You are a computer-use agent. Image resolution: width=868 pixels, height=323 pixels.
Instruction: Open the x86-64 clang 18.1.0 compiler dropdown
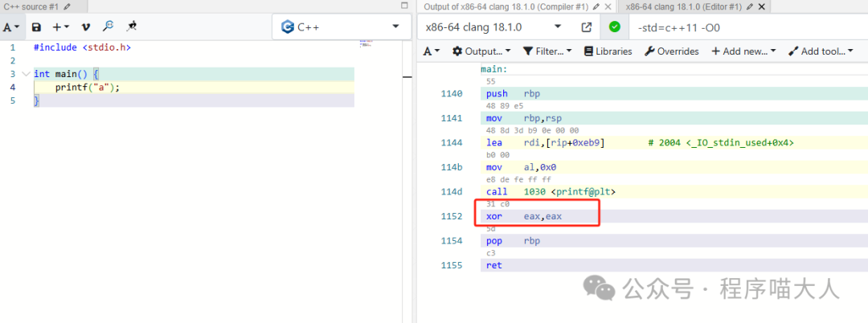pyautogui.click(x=495, y=27)
